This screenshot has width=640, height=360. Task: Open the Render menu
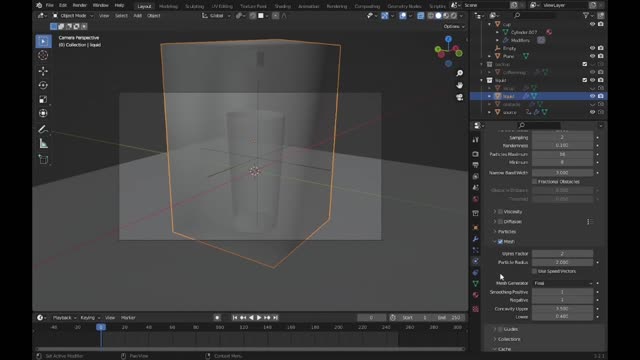point(80,5)
